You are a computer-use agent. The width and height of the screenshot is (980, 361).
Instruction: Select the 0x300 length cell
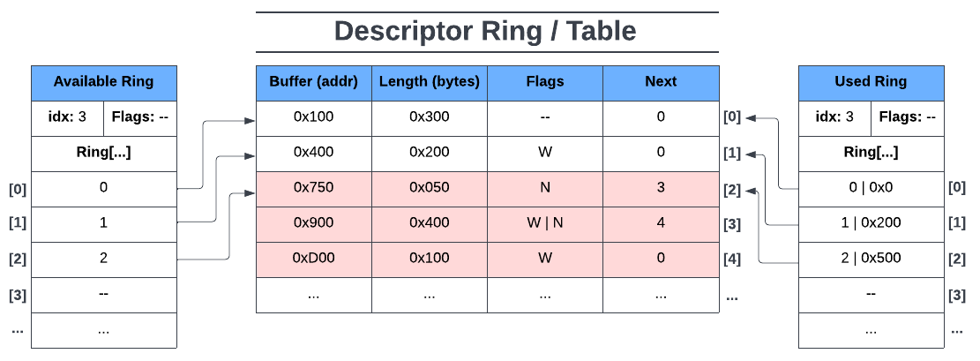(429, 117)
